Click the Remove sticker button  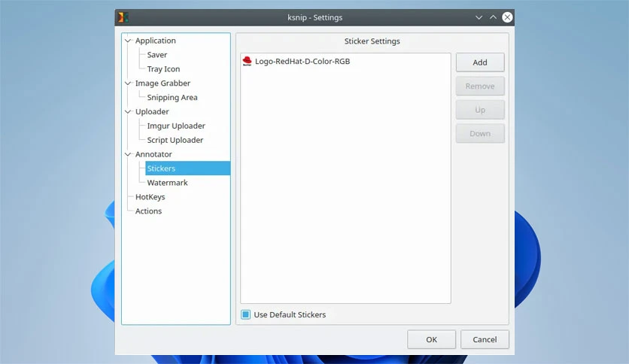[480, 86]
